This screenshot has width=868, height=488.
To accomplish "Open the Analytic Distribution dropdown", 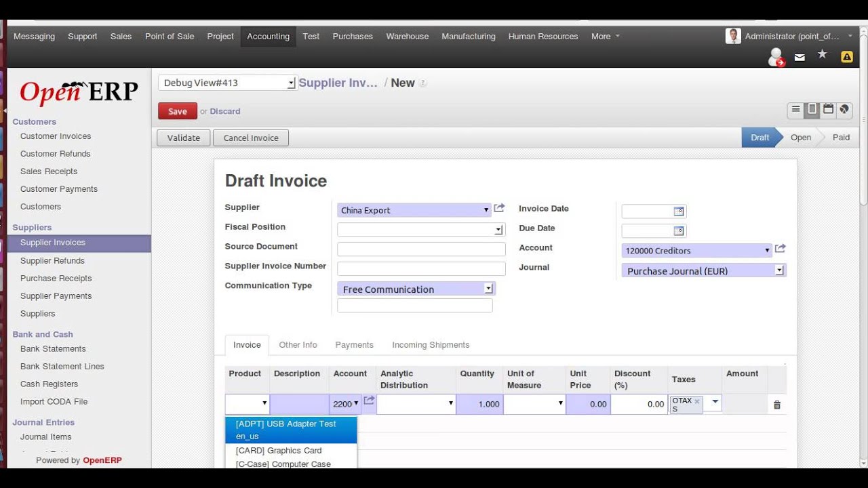I will 450,404.
